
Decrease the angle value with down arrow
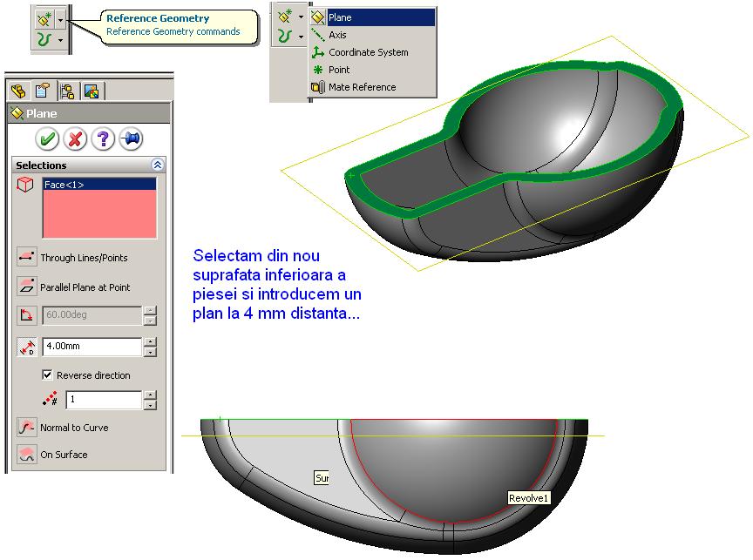click(150, 320)
